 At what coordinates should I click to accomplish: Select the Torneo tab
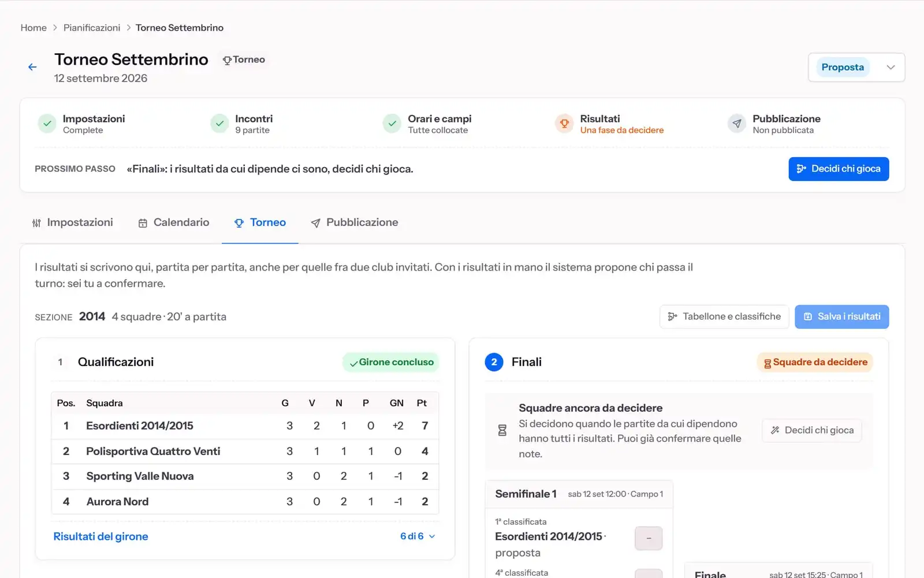(x=260, y=223)
